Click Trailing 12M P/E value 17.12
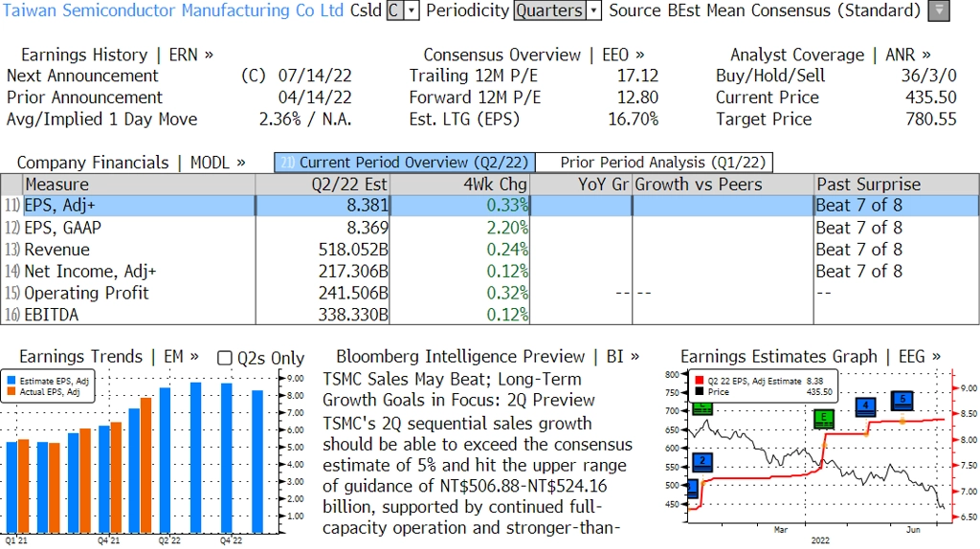 [x=637, y=76]
